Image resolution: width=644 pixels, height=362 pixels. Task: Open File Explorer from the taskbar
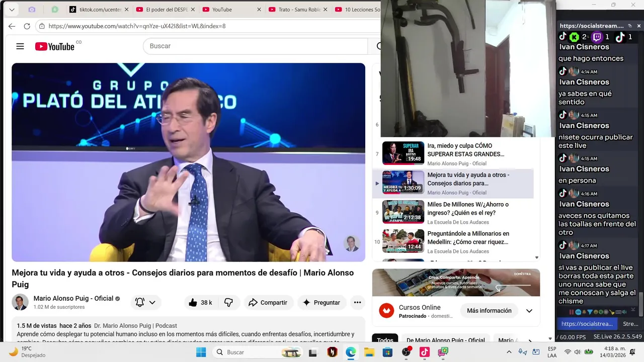[x=369, y=352]
